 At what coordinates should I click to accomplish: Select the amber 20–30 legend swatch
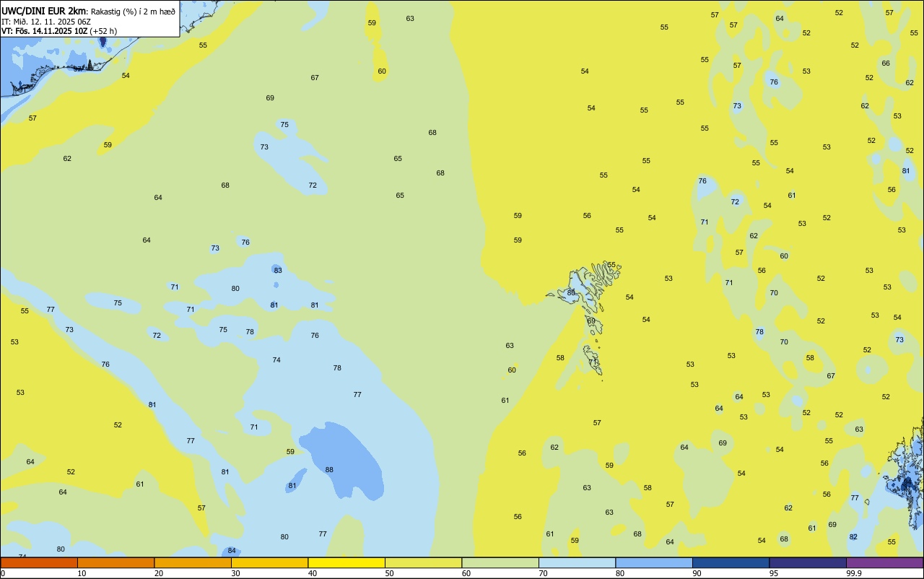point(193,562)
